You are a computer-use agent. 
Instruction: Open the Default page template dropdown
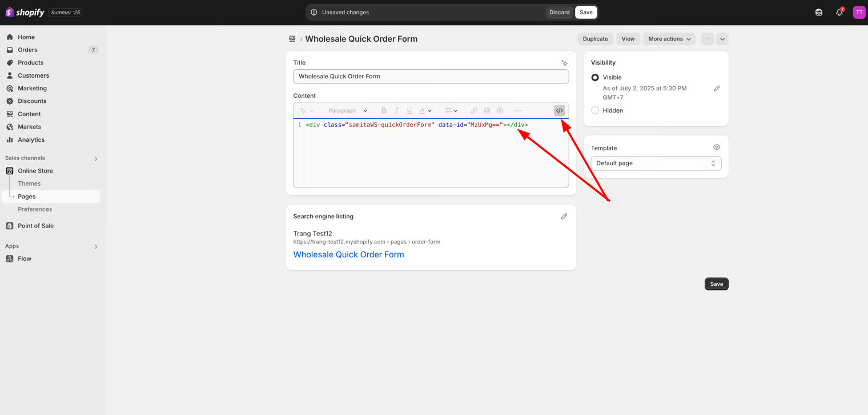(x=656, y=163)
